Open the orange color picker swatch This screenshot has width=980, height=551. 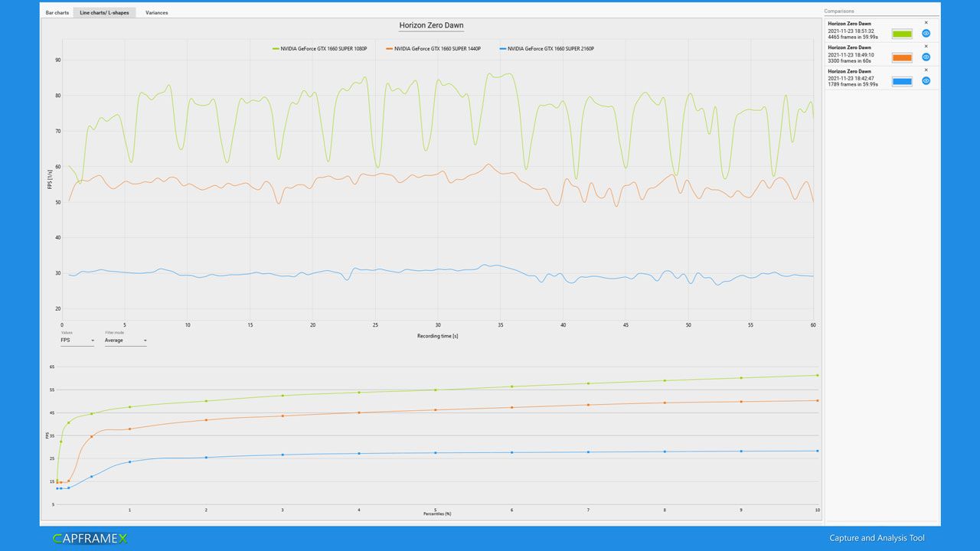(x=902, y=57)
